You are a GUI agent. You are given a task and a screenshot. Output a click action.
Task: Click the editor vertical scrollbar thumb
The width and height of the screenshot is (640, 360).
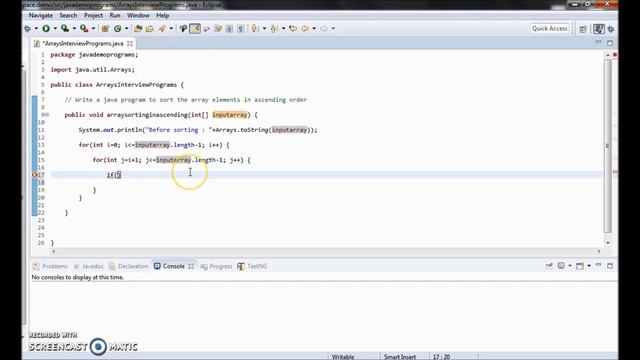coord(608,145)
